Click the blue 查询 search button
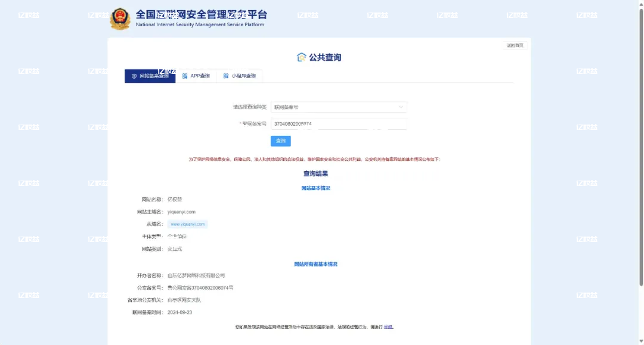The width and height of the screenshot is (644, 345). pos(280,141)
